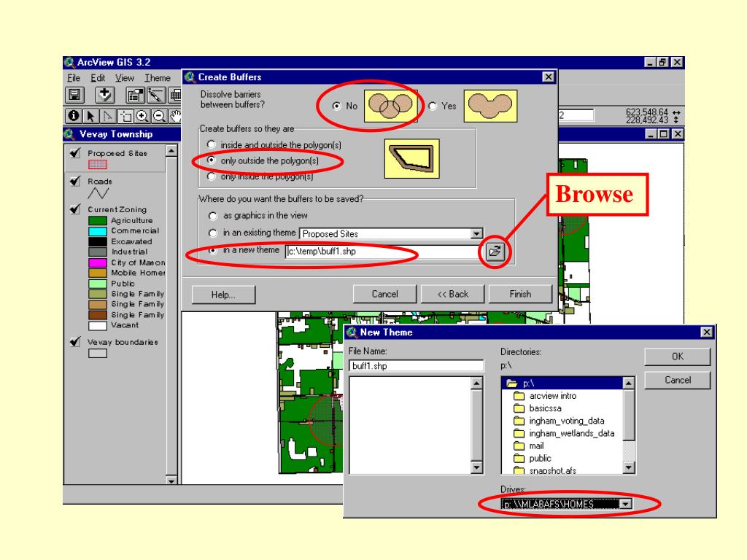
Task: Select snapshot.afs folder entry
Action: 553,470
